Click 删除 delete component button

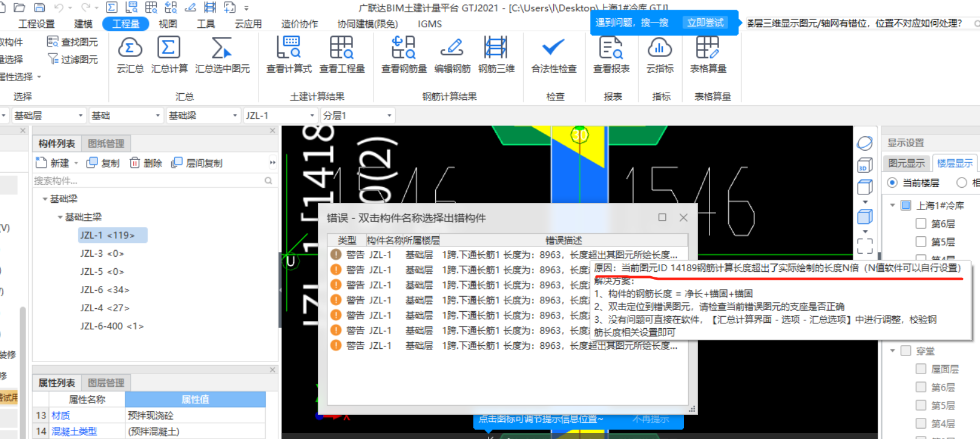pyautogui.click(x=146, y=163)
